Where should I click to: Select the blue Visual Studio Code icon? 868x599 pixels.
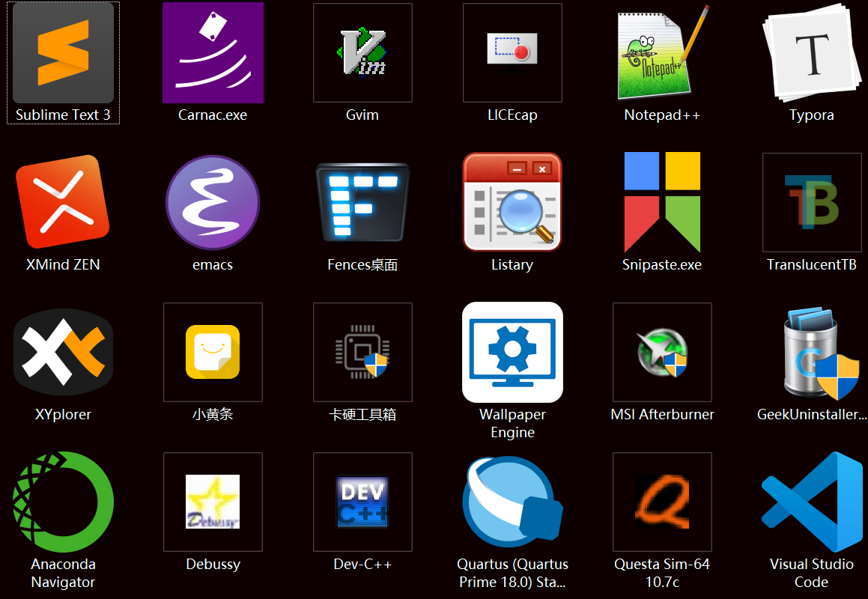click(x=812, y=502)
